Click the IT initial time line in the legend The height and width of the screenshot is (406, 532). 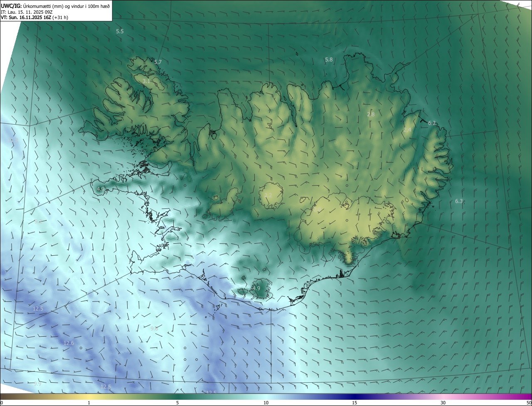[27, 12]
